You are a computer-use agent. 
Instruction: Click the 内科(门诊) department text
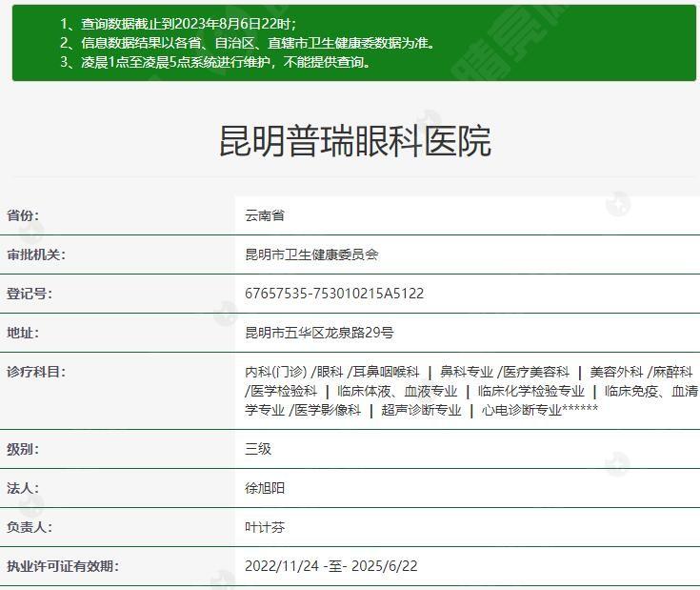pos(276,372)
